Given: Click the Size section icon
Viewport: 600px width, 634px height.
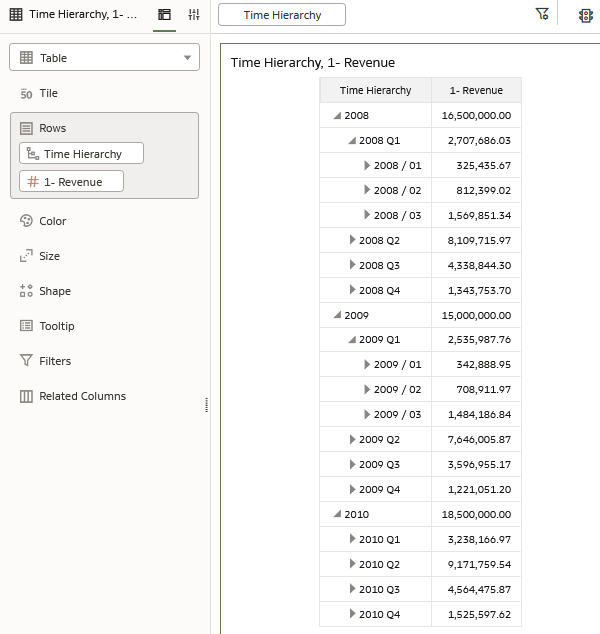Looking at the screenshot, I should click(x=27, y=256).
